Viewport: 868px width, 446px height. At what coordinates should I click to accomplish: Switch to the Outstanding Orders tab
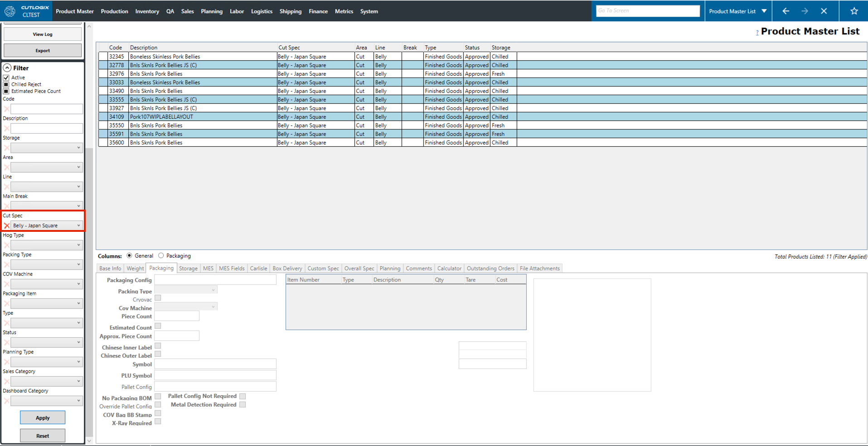pyautogui.click(x=490, y=269)
